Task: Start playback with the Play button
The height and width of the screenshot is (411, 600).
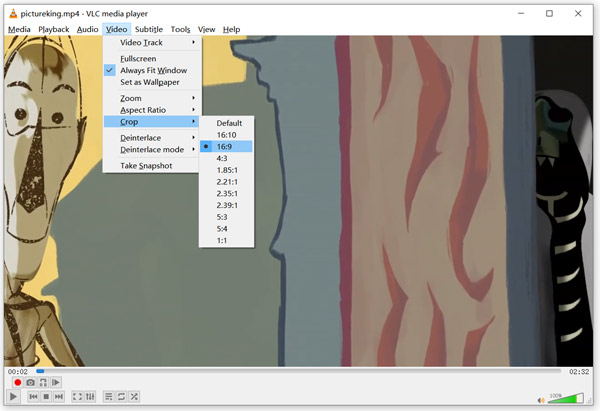Action: 13,396
